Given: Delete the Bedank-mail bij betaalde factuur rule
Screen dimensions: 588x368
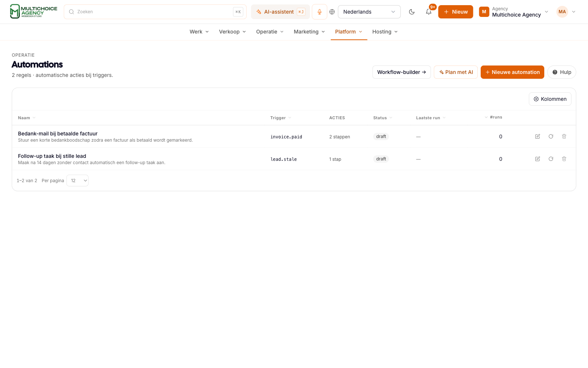Looking at the screenshot, I should pos(564,137).
